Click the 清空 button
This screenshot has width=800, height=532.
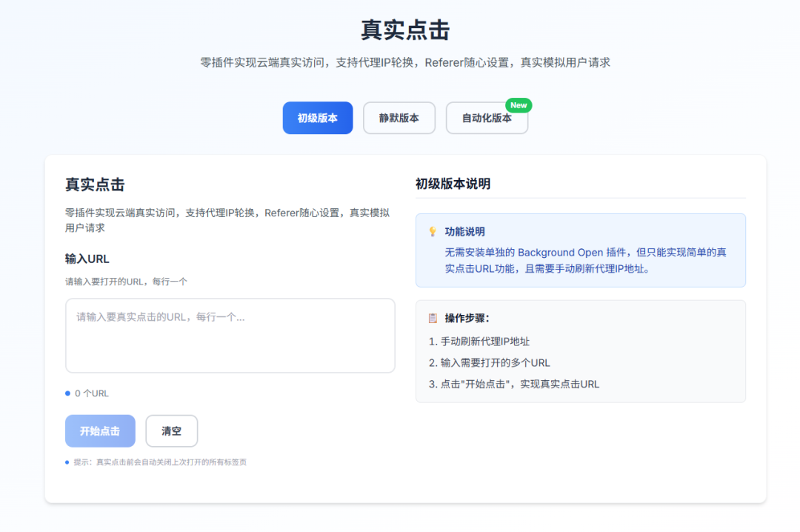point(171,430)
